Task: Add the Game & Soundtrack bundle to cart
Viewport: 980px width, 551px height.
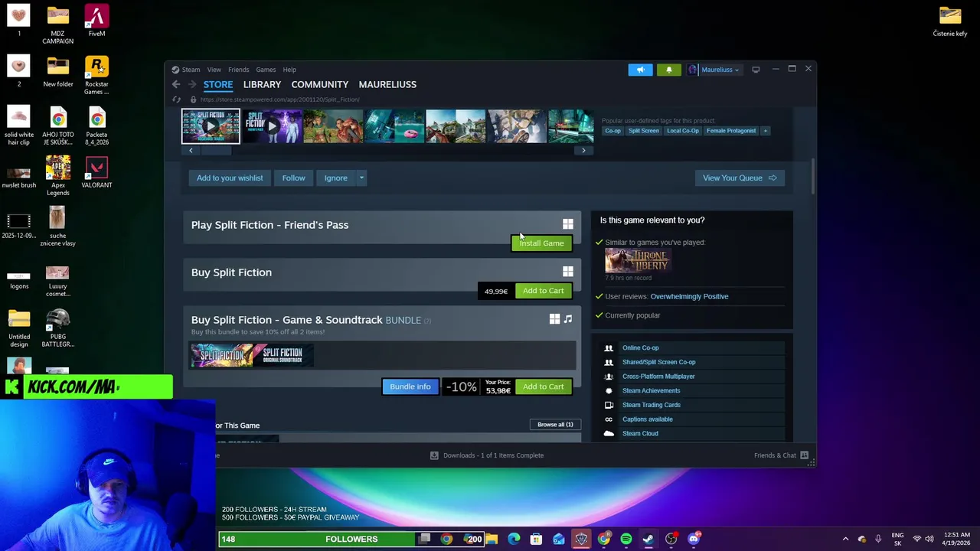Action: coord(543,386)
